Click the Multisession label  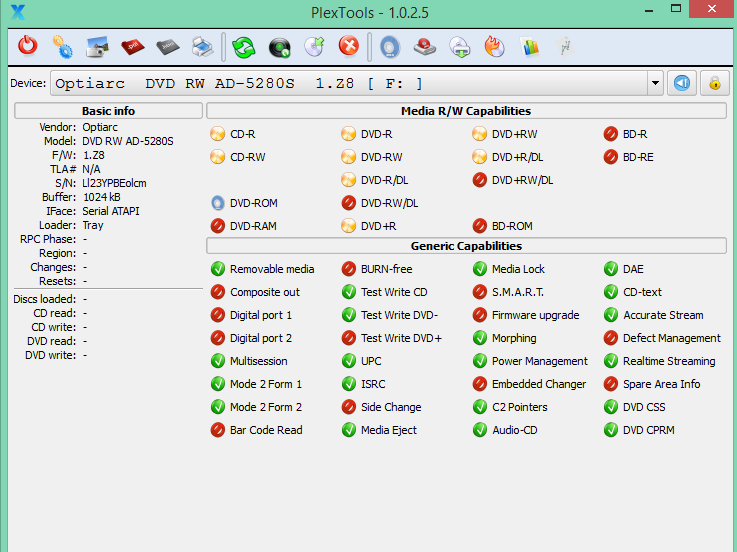click(x=259, y=361)
